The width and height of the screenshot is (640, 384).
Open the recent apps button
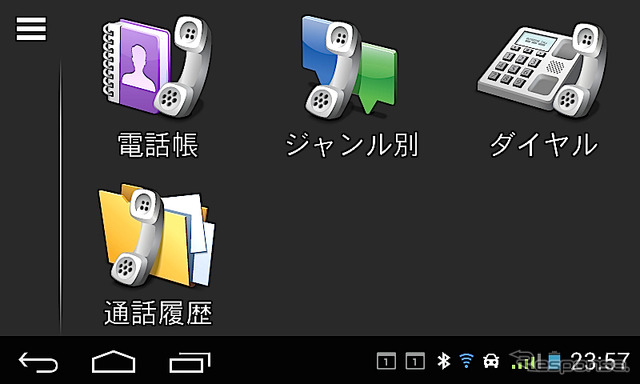pyautogui.click(x=190, y=362)
